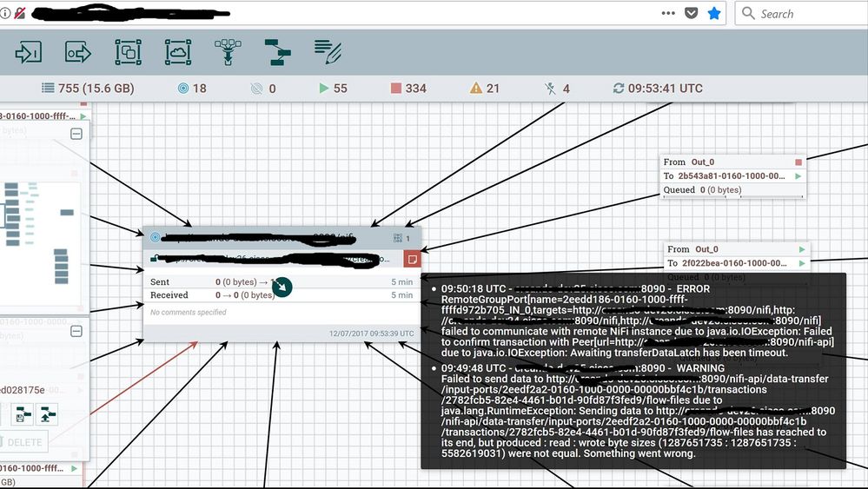Select the Output Port toolbar icon
The width and height of the screenshot is (868, 489).
point(78,53)
